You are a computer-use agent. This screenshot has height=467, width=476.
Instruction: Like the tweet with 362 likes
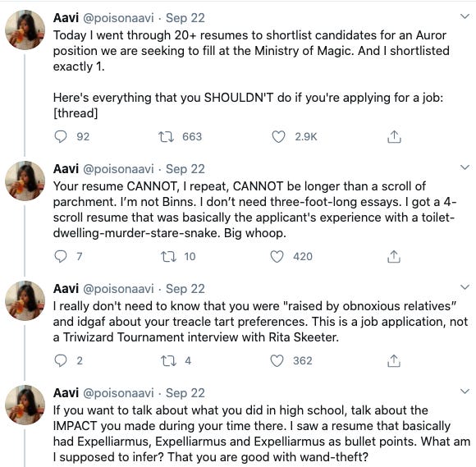point(277,361)
